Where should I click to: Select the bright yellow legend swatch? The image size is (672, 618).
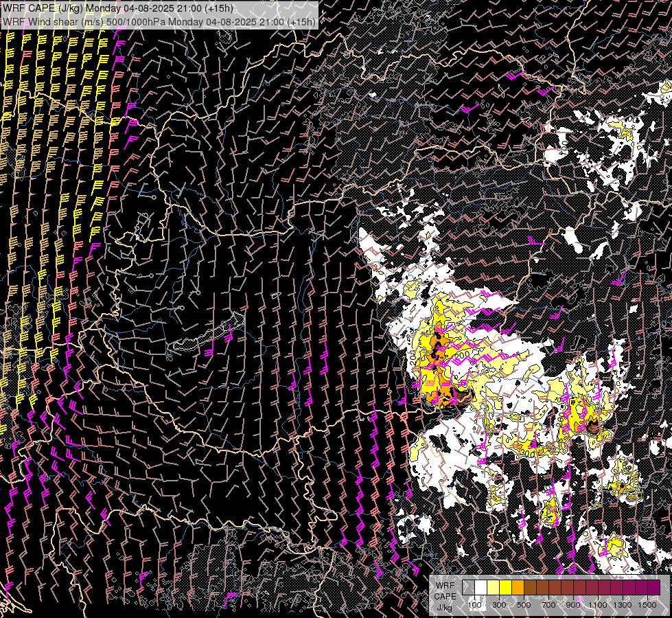(506, 588)
